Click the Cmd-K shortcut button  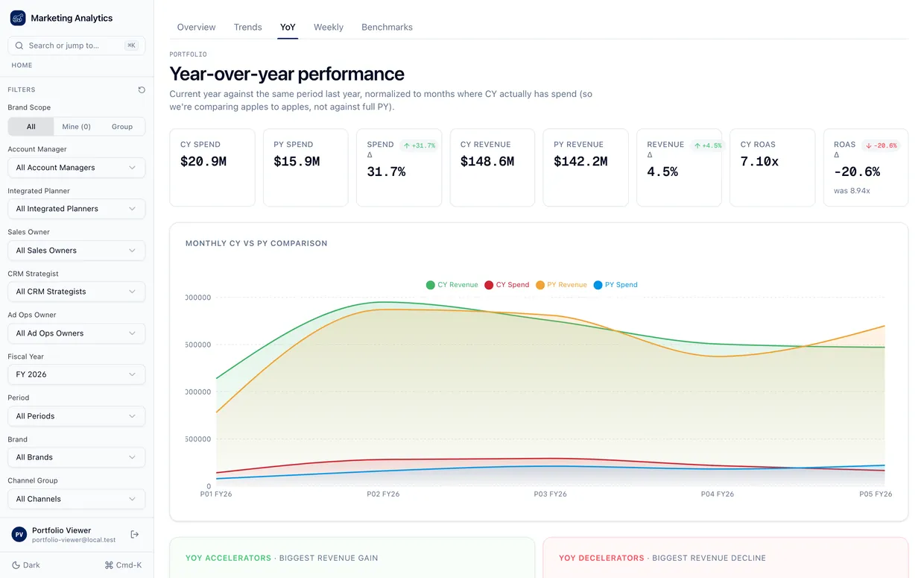pyautogui.click(x=123, y=565)
